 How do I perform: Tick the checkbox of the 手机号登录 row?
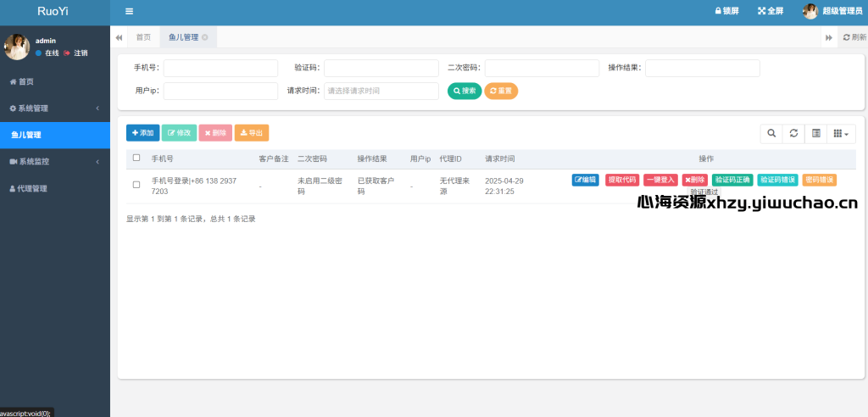pyautogui.click(x=136, y=185)
